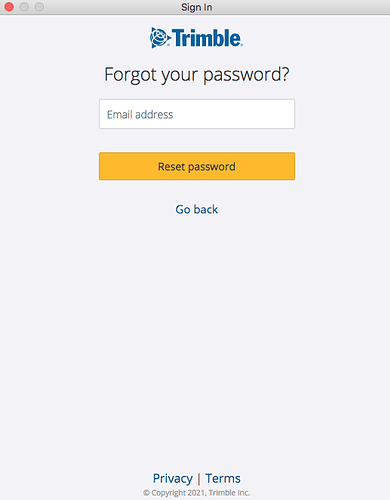Follow the Go back link

197,209
